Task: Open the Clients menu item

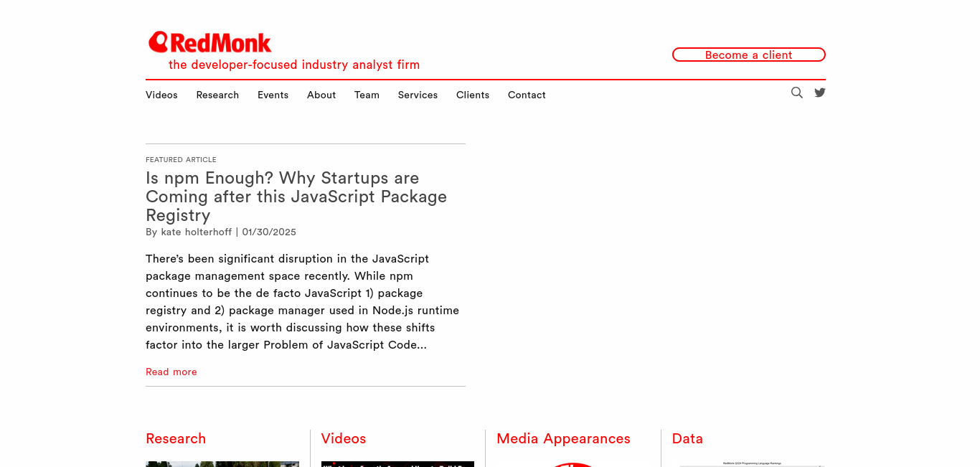Action: [473, 95]
